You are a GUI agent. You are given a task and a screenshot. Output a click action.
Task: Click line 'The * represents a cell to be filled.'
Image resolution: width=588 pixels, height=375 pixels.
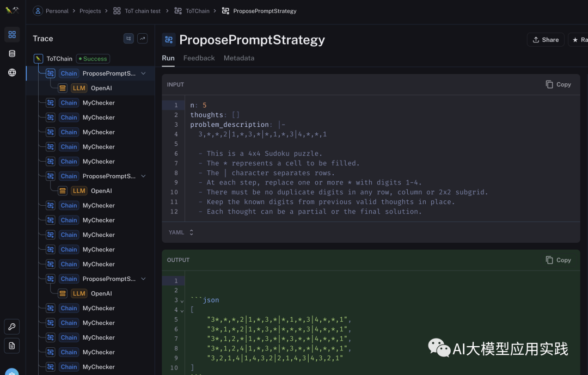coord(279,163)
